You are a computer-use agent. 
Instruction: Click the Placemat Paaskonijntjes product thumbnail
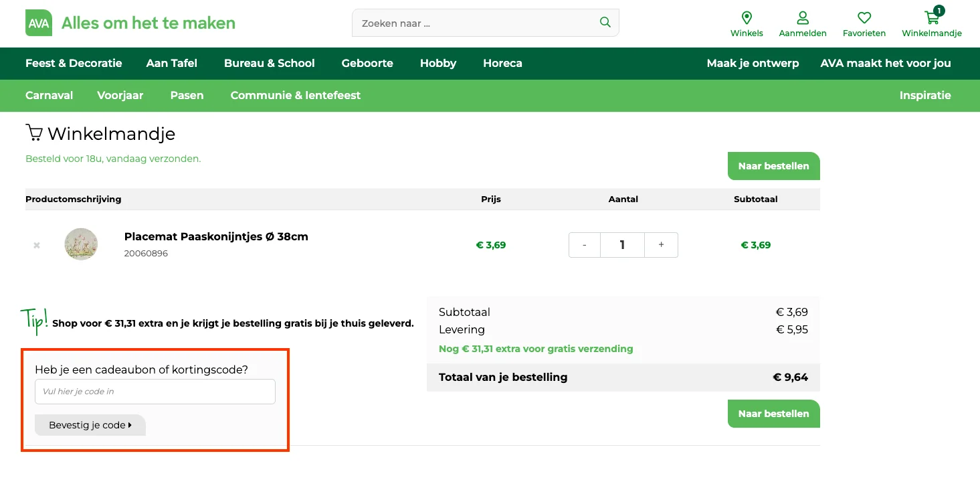click(x=81, y=244)
